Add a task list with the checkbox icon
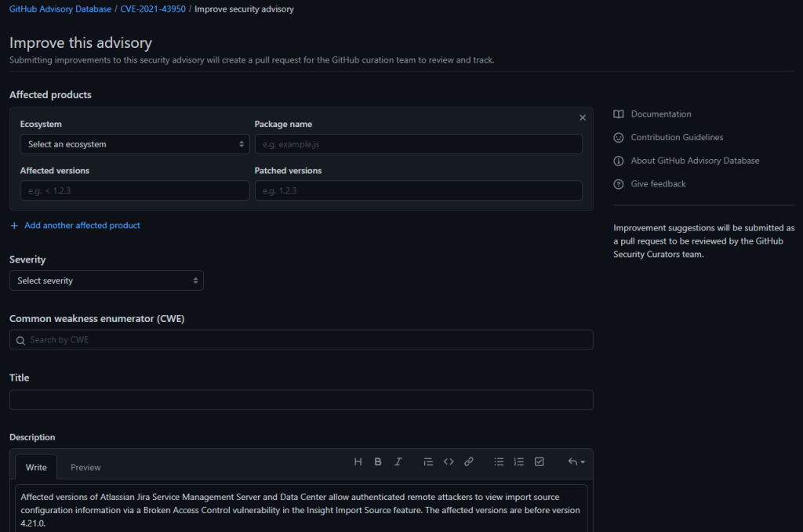Screen dimensions: 803x532 point(540,461)
